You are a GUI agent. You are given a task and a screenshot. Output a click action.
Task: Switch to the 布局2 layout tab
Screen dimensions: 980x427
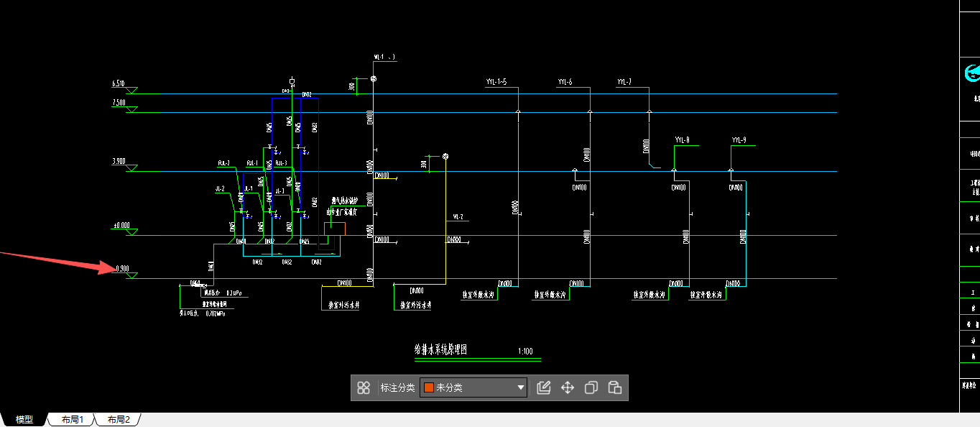[119, 420]
